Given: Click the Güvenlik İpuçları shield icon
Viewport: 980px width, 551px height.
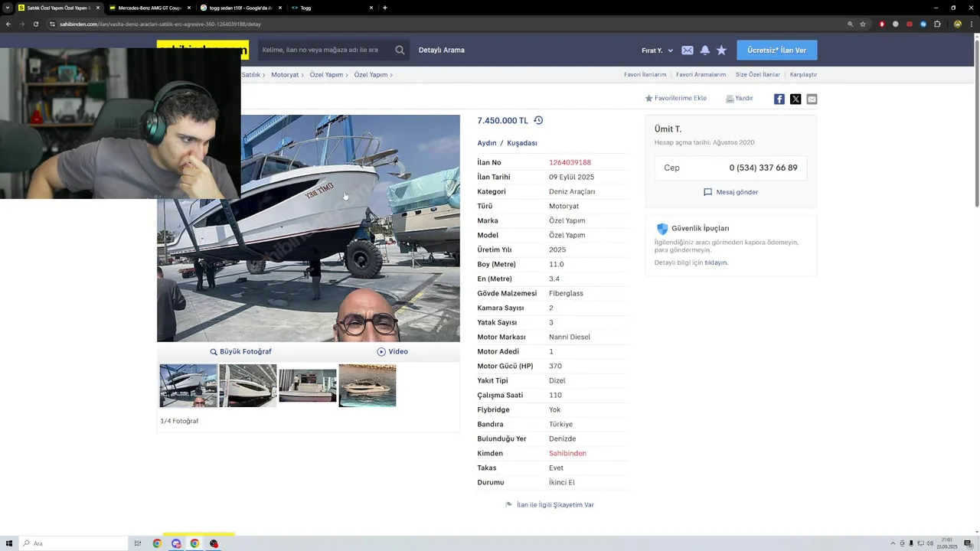Looking at the screenshot, I should (662, 229).
